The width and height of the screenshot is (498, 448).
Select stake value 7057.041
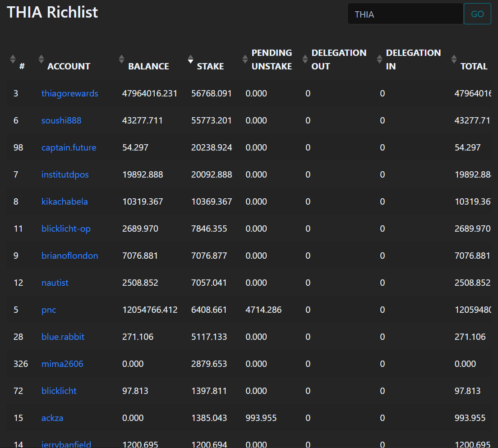click(x=209, y=283)
